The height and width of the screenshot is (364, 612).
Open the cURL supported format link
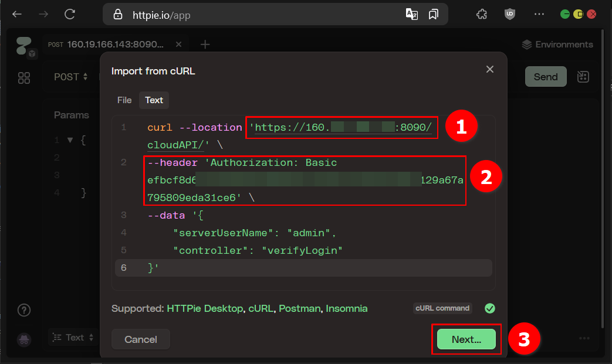click(261, 308)
